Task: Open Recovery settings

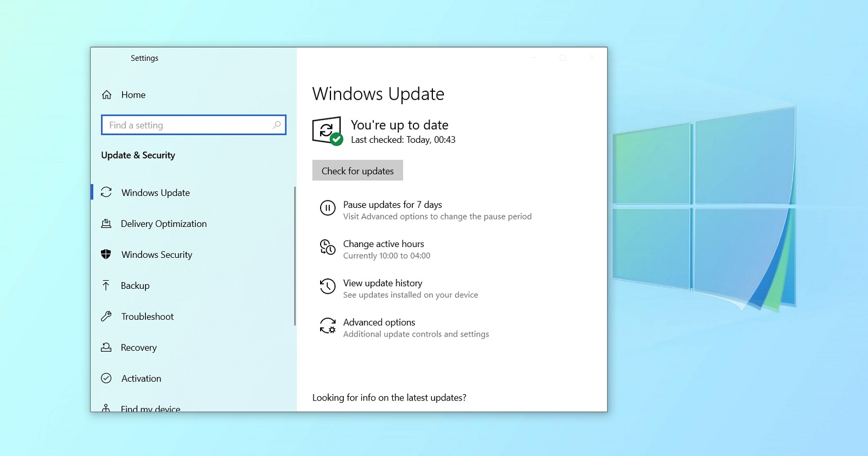Action: (x=139, y=347)
